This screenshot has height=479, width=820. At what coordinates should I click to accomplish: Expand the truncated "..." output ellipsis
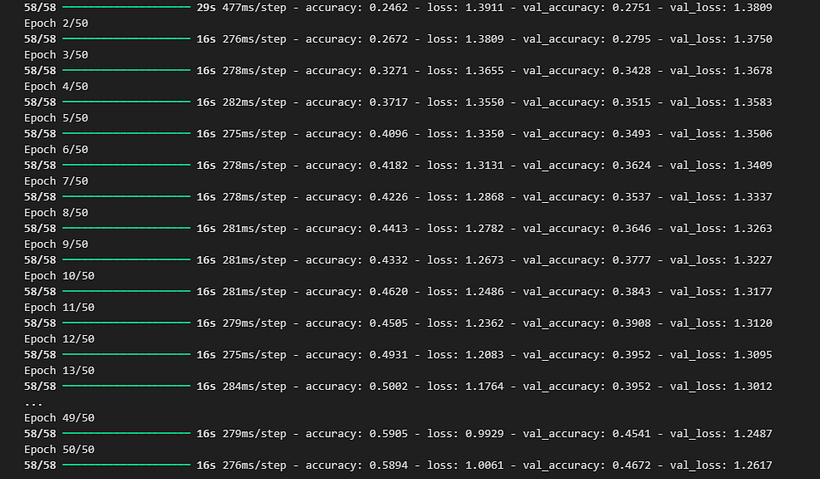click(x=33, y=402)
